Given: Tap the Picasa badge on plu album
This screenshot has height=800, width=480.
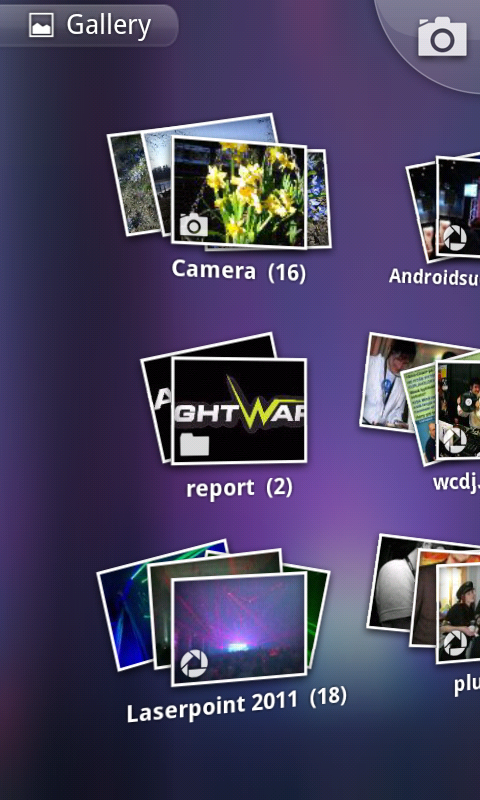Looking at the screenshot, I should 455,643.
